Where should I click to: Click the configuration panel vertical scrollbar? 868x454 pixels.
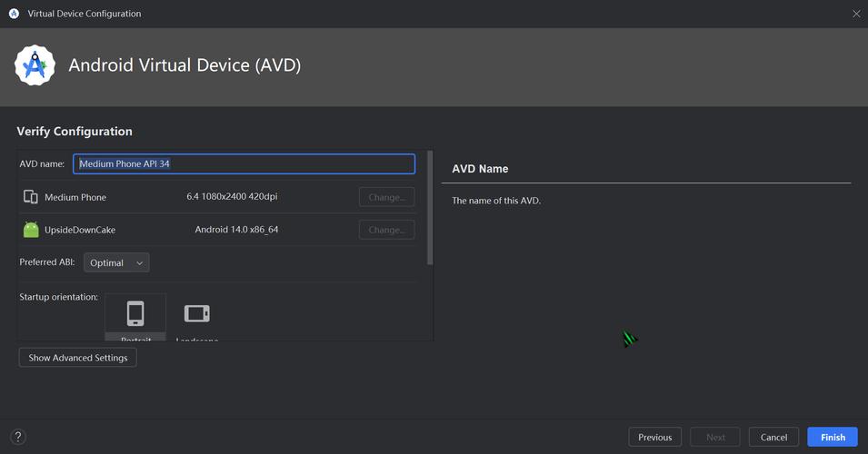coord(430,209)
